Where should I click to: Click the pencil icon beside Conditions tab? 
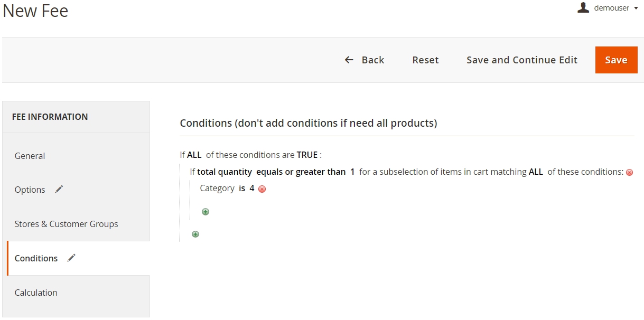coord(72,258)
